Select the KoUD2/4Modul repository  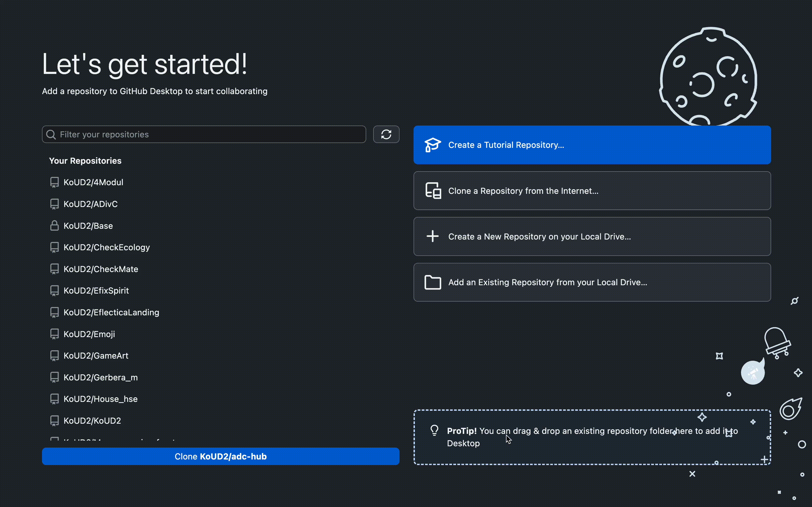(x=221, y=183)
